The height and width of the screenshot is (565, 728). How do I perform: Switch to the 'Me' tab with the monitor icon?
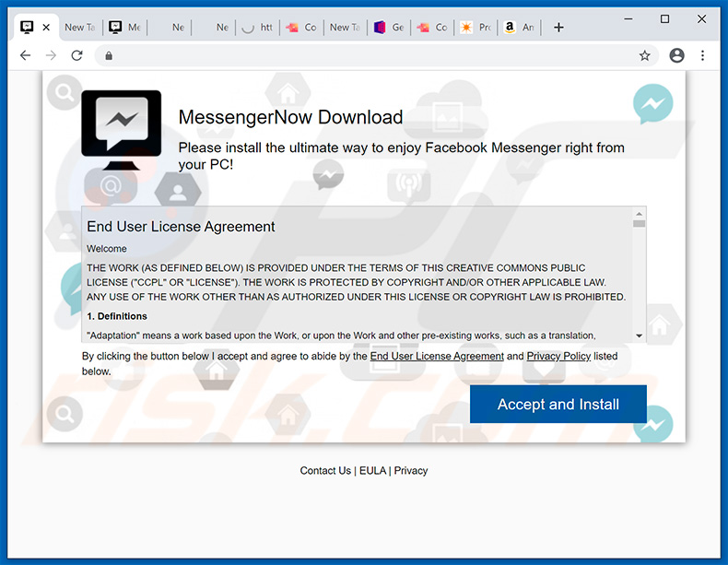click(x=125, y=28)
